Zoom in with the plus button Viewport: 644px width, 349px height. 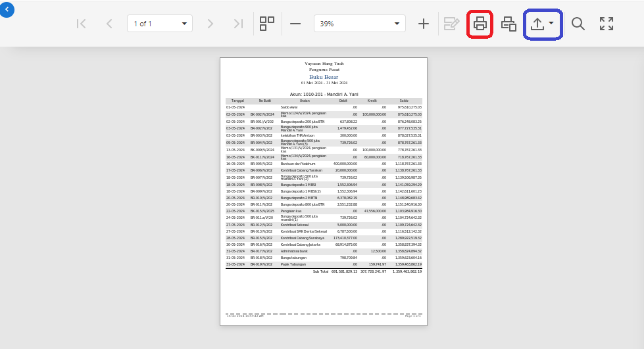(424, 24)
